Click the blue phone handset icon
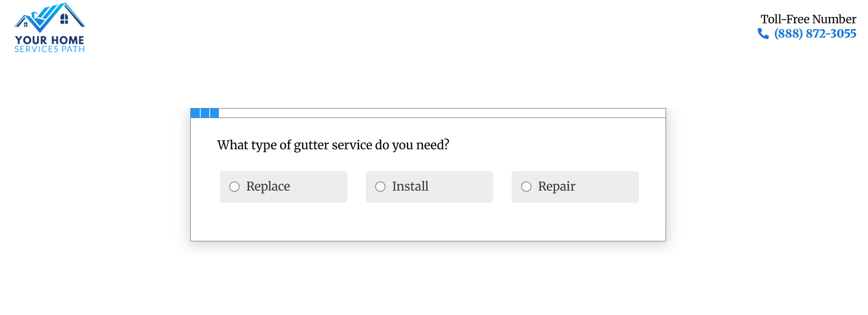The height and width of the screenshot is (315, 868). (x=763, y=34)
